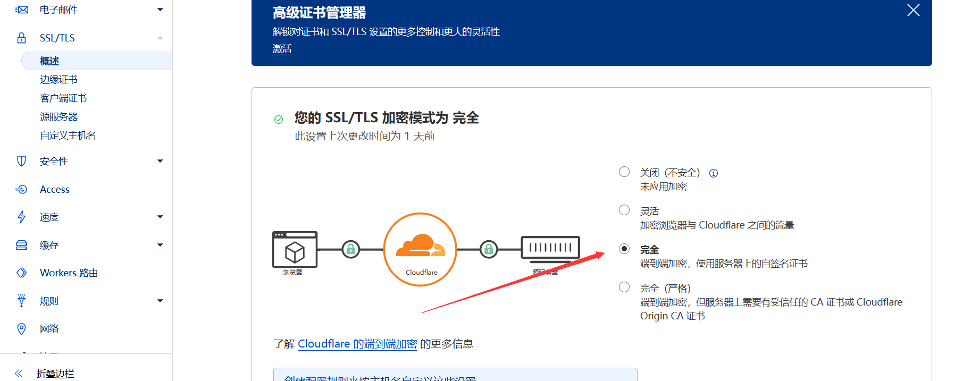
Task: Click the 电子邮件 (email) icon in sidebar
Action: pyautogui.click(x=21, y=9)
